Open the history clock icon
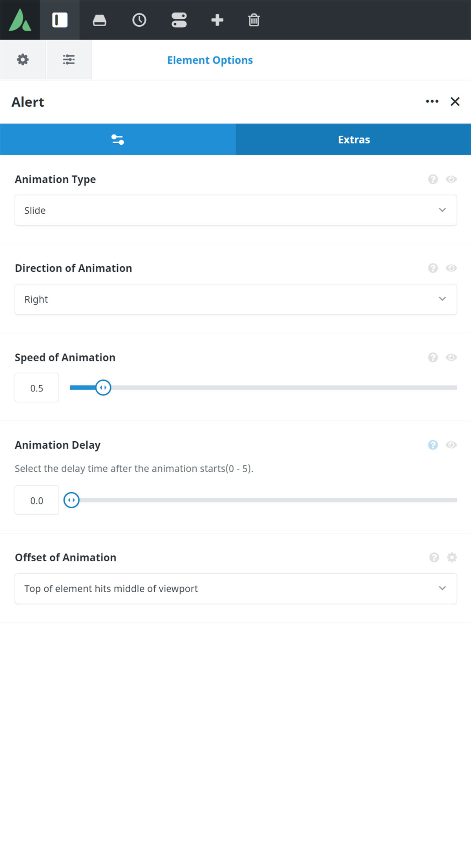 tap(139, 20)
